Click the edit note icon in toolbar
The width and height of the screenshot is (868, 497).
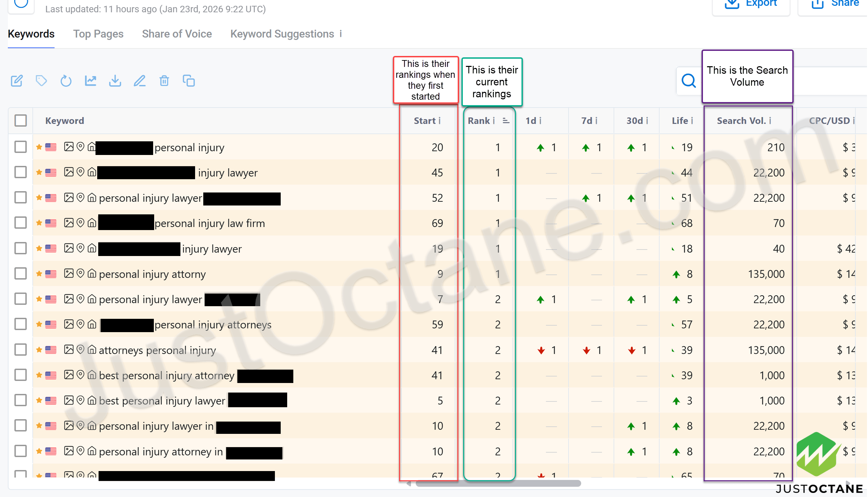(17, 81)
